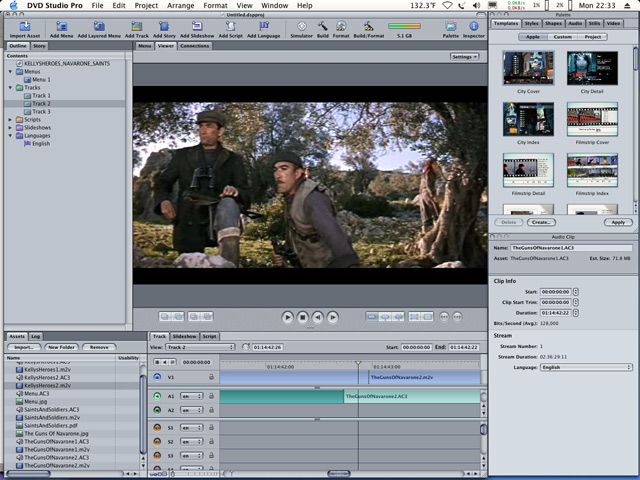Viewport: 640px width, 480px height.
Task: Select Track 3 in the outline
Action: (42, 111)
